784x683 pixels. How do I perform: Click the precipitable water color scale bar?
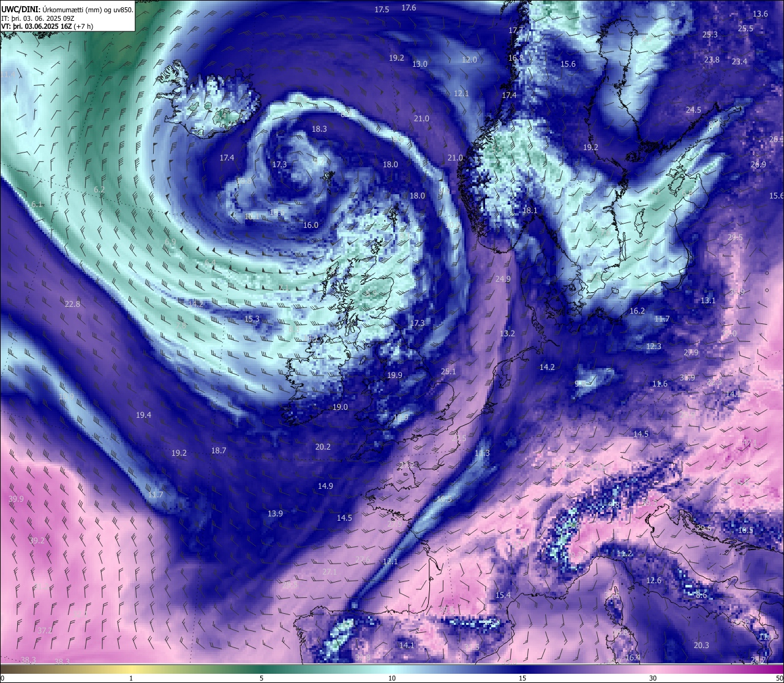pyautogui.click(x=392, y=668)
